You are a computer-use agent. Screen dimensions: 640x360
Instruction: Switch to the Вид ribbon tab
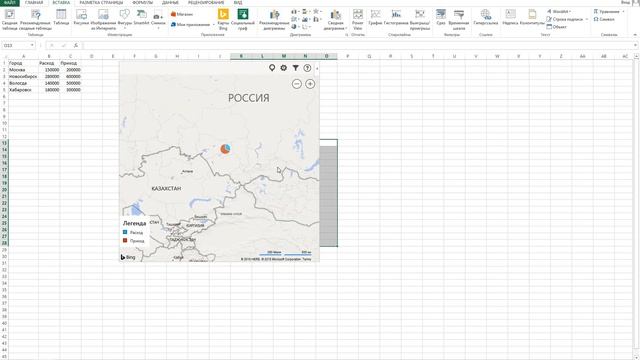pos(238,2)
